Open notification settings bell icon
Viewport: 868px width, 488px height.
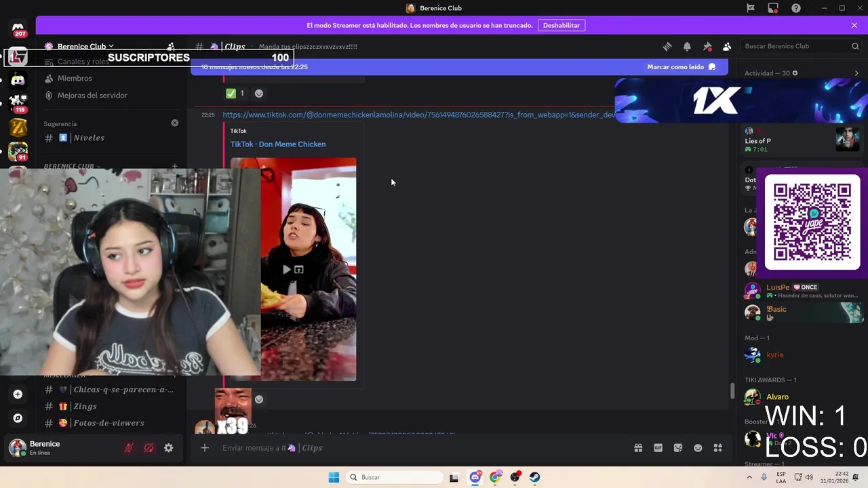[687, 47]
